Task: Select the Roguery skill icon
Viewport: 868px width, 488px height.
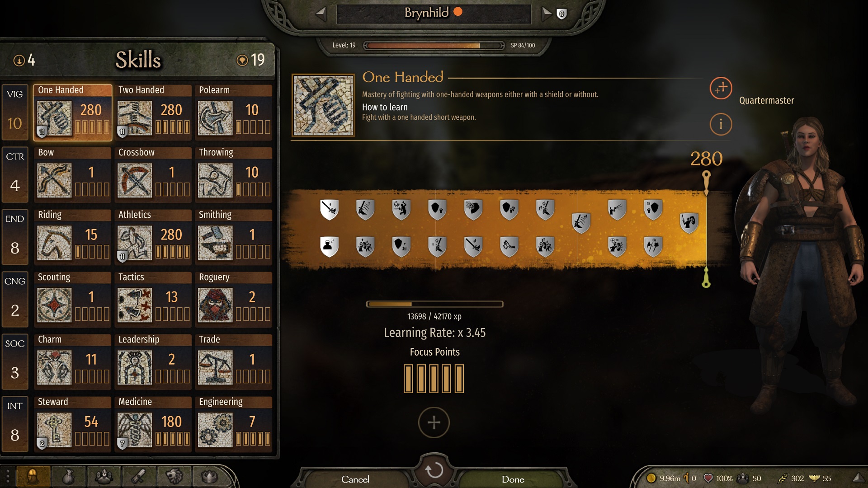Action: tap(215, 305)
